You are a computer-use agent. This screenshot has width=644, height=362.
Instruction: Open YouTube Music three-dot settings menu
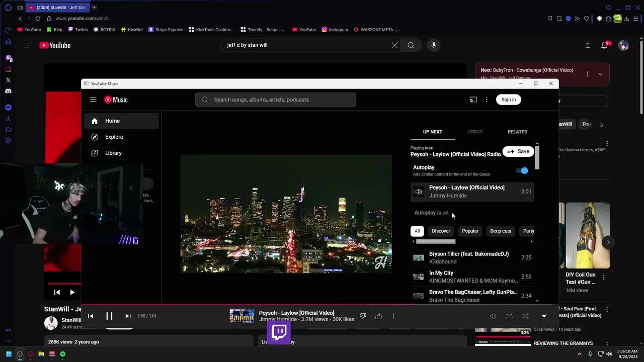(x=487, y=100)
